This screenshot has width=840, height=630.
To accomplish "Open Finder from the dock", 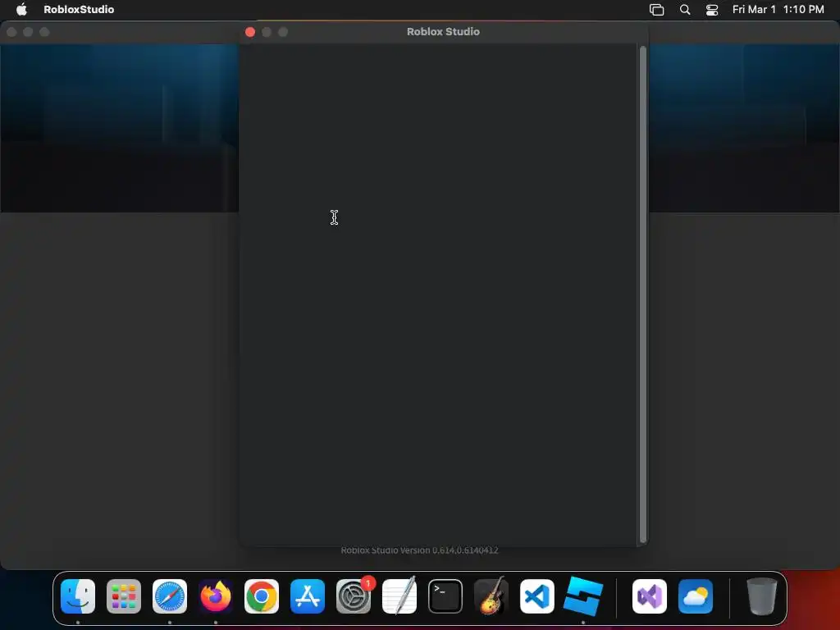I will coord(78,596).
